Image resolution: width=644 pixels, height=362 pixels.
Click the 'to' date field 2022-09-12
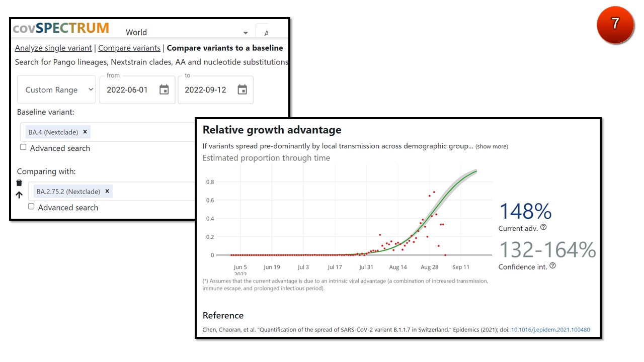[x=205, y=90]
